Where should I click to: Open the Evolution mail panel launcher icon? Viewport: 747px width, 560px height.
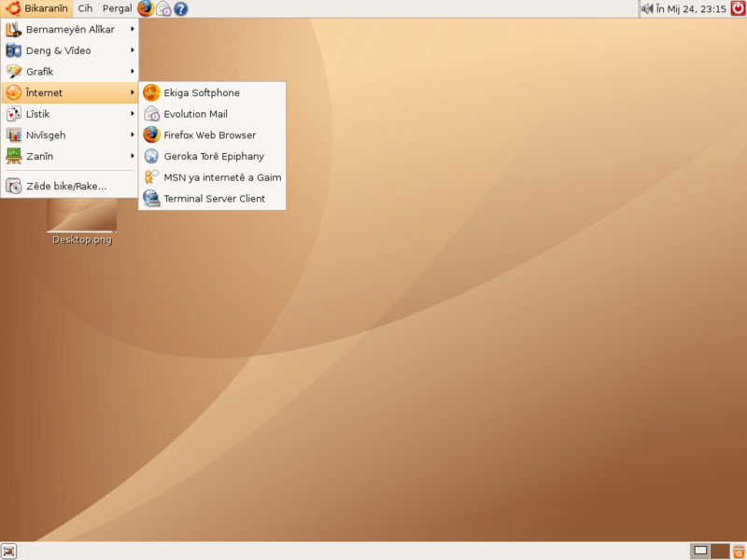(164, 8)
